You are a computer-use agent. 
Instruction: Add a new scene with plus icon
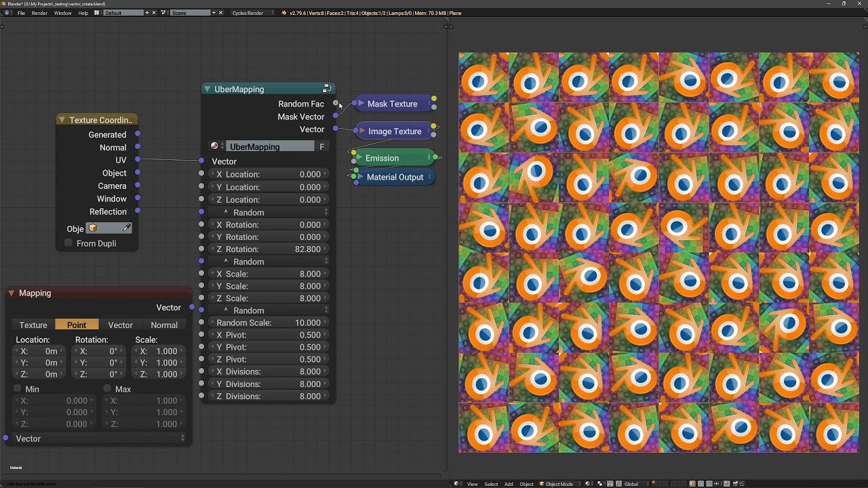214,13
